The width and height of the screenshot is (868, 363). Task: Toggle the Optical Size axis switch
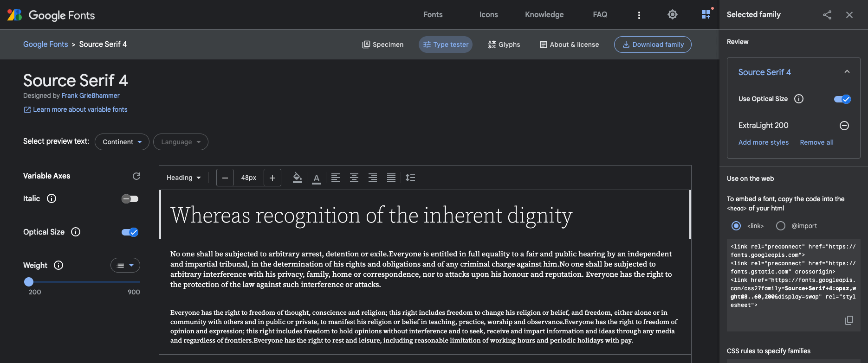tap(130, 232)
